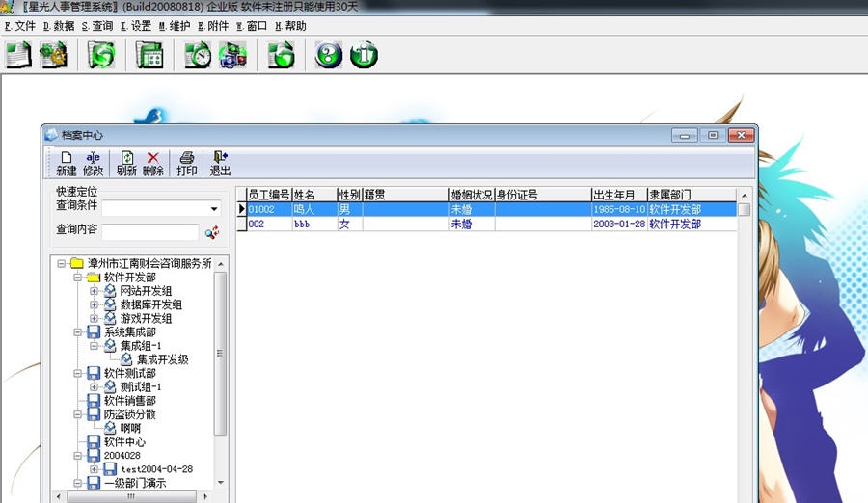This screenshot has height=503, width=868.
Task: Open the gear settings document toolbar icon
Action: click(x=54, y=55)
